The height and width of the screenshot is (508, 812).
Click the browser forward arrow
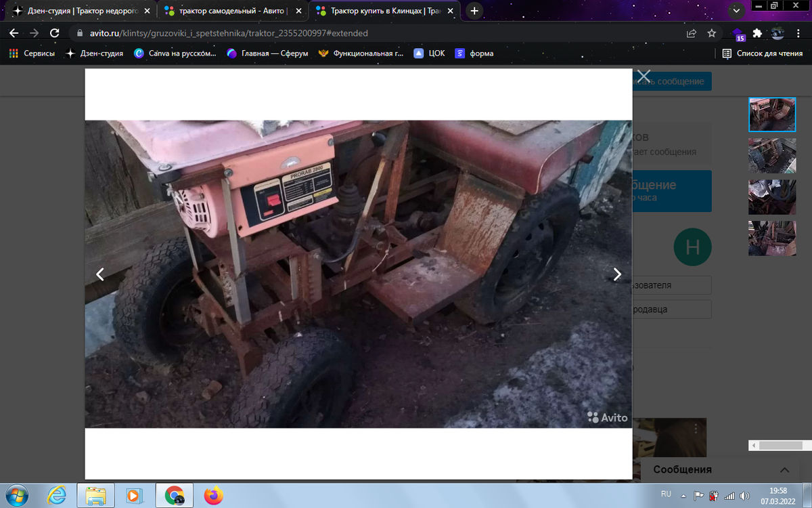tap(34, 33)
